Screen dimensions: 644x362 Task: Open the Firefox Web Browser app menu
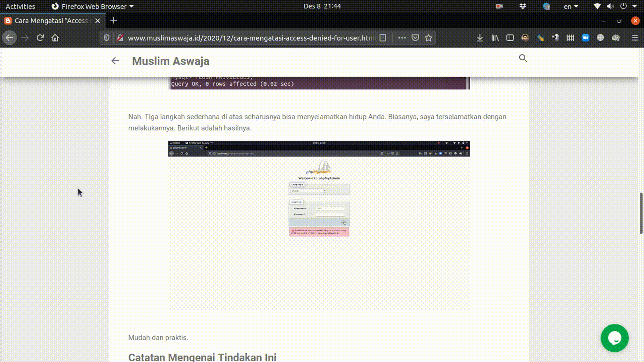[92, 6]
